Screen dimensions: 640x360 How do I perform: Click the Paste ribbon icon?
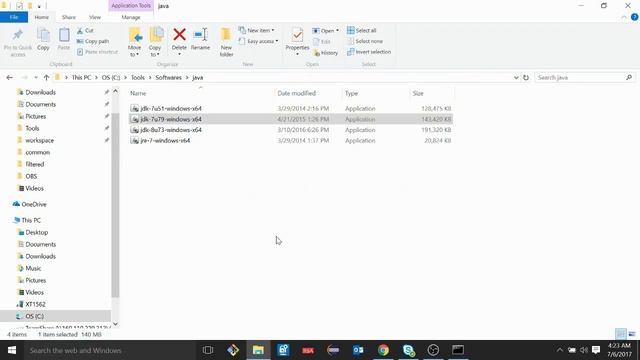[64, 36]
